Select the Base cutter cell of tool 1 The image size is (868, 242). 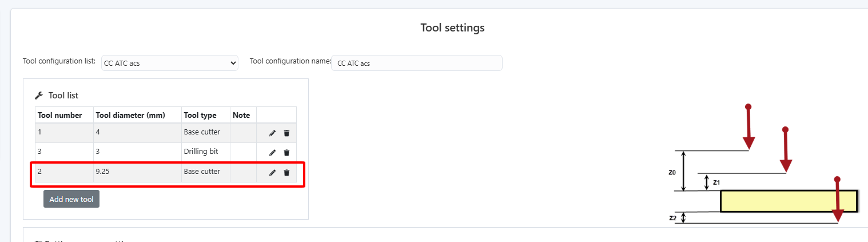(x=202, y=133)
